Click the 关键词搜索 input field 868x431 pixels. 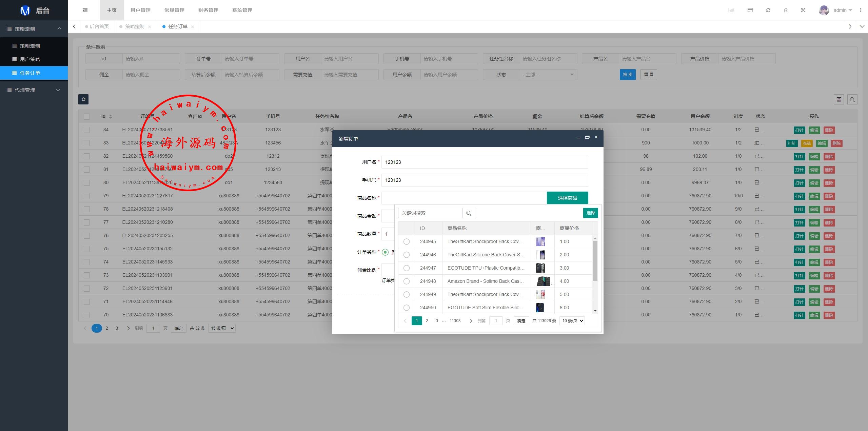click(x=430, y=213)
